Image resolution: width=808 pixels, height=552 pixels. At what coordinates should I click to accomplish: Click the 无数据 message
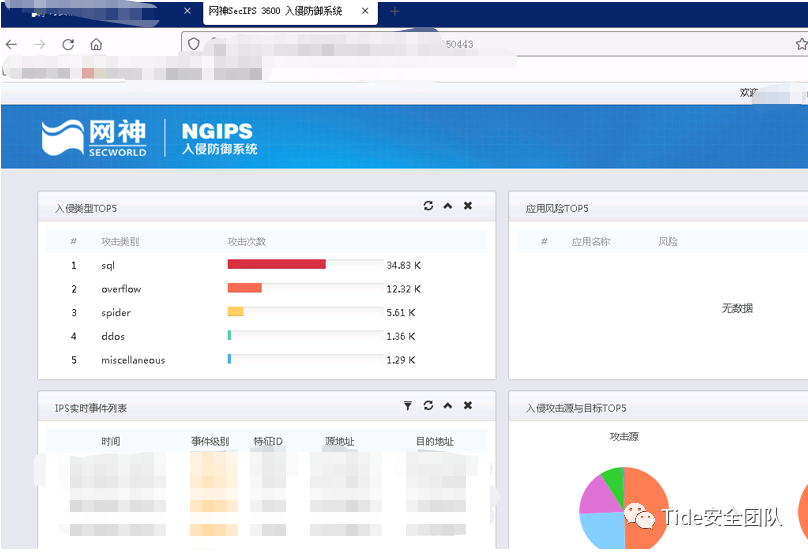[x=737, y=308]
